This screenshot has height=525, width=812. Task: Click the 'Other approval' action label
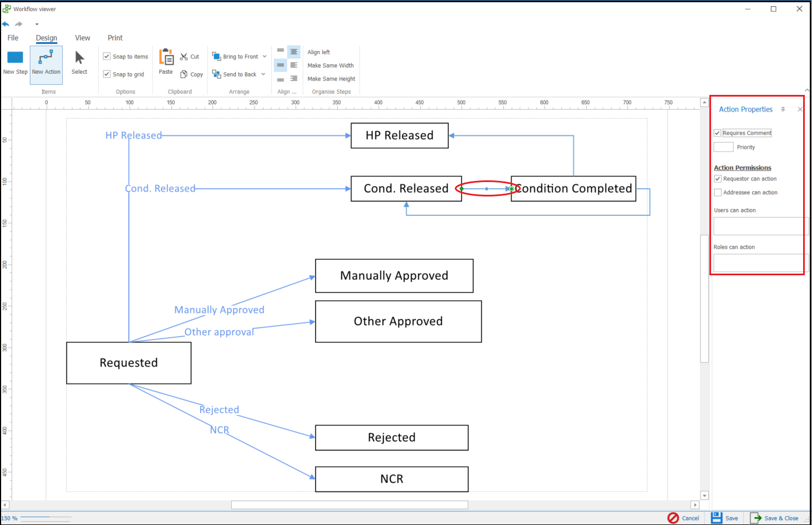(x=219, y=332)
